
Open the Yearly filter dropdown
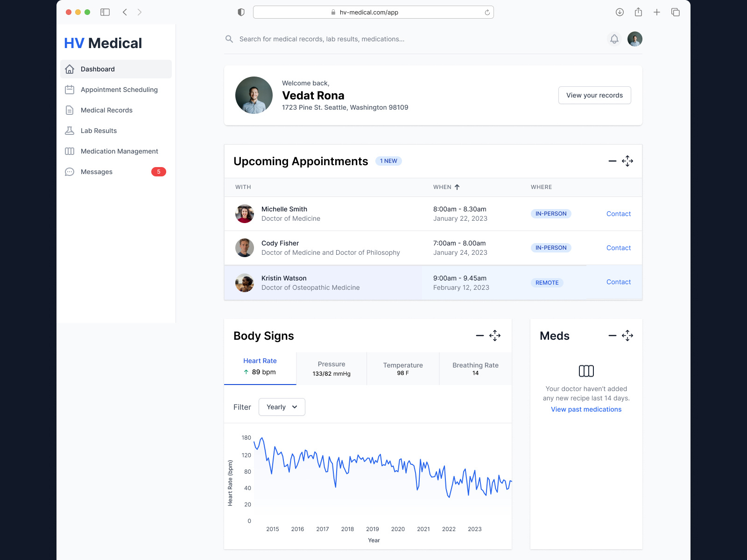282,407
